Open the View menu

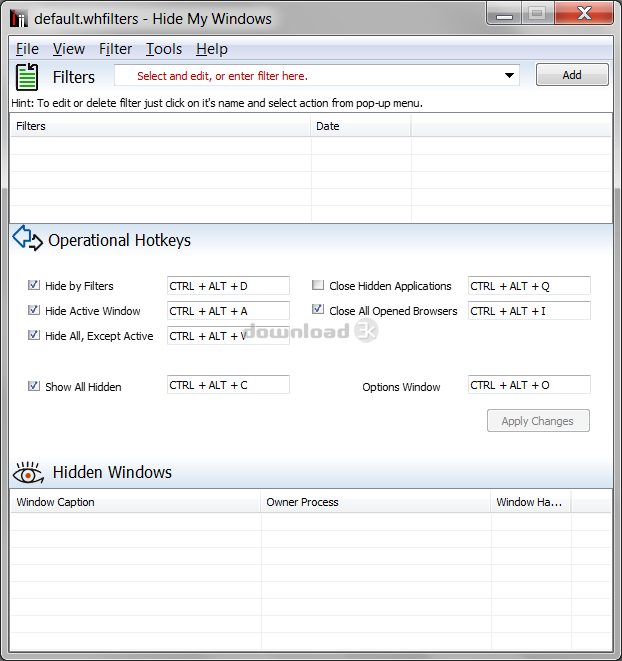pyautogui.click(x=69, y=49)
